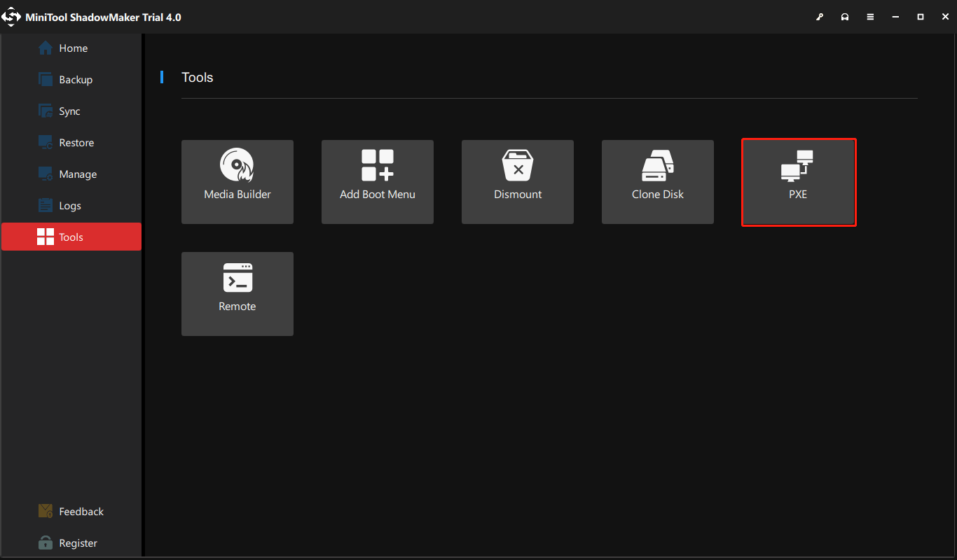Click the Dismount box icon
Viewport: 957px width, 560px height.
518,165
